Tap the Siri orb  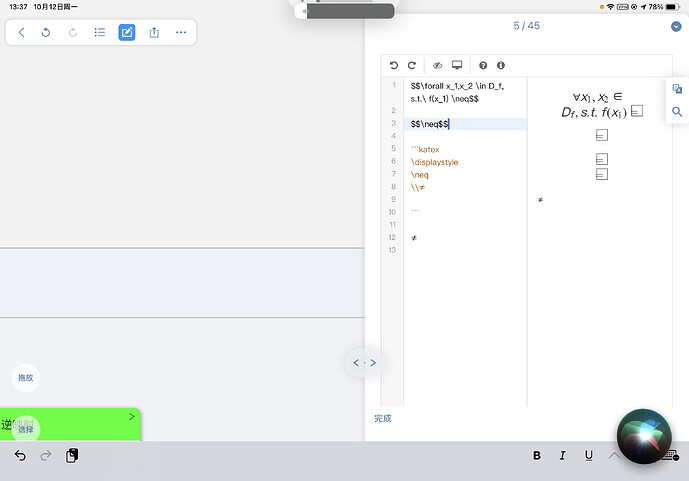coord(644,437)
